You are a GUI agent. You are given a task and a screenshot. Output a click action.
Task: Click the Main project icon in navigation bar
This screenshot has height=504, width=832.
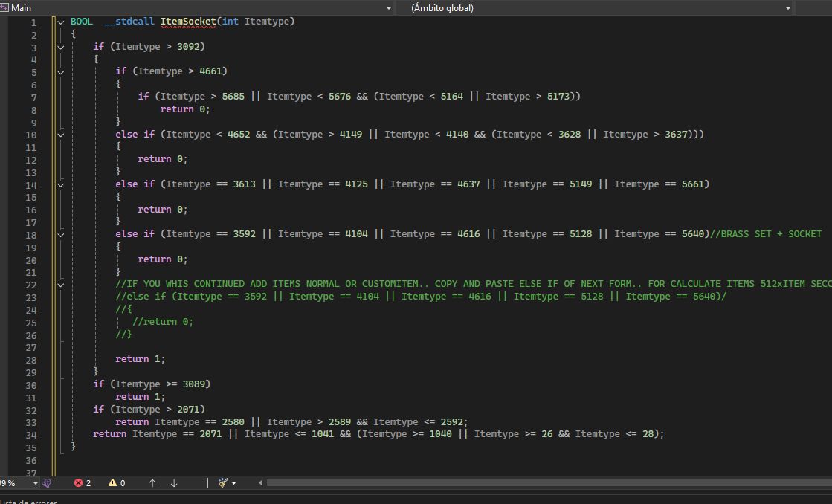tap(4, 8)
